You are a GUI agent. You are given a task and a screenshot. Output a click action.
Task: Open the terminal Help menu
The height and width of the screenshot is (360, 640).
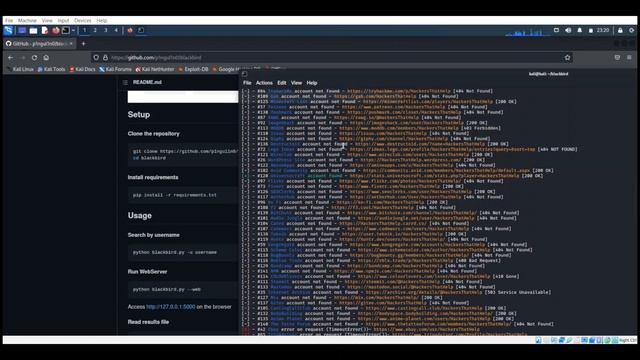[x=312, y=83]
